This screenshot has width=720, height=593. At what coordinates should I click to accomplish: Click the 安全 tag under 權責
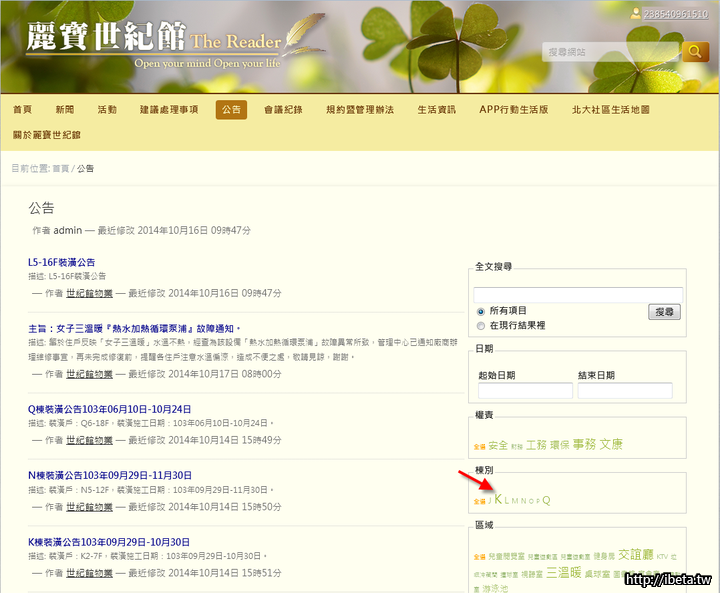point(498,445)
